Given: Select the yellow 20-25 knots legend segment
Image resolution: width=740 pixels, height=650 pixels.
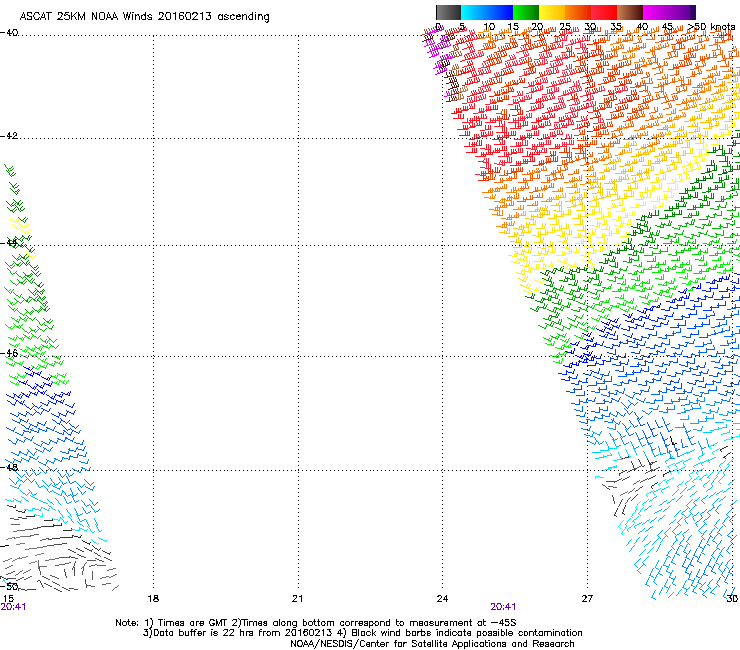Looking at the screenshot, I should tap(552, 12).
